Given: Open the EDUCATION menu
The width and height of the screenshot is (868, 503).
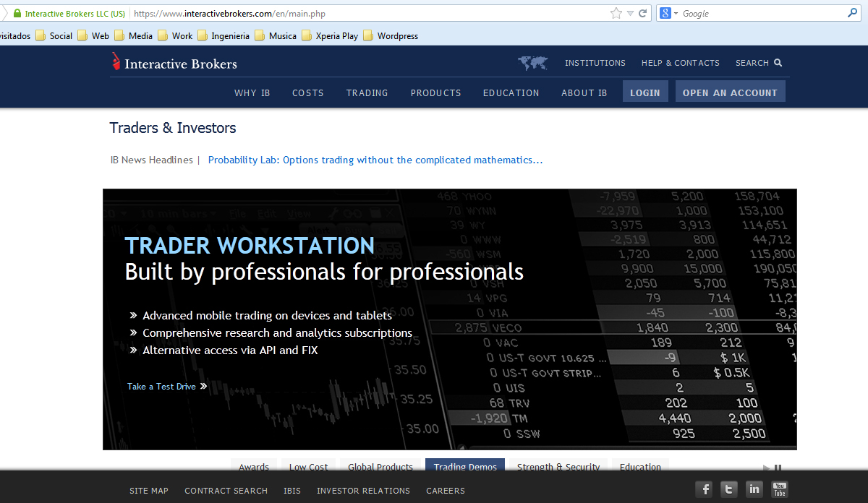Looking at the screenshot, I should 511,93.
